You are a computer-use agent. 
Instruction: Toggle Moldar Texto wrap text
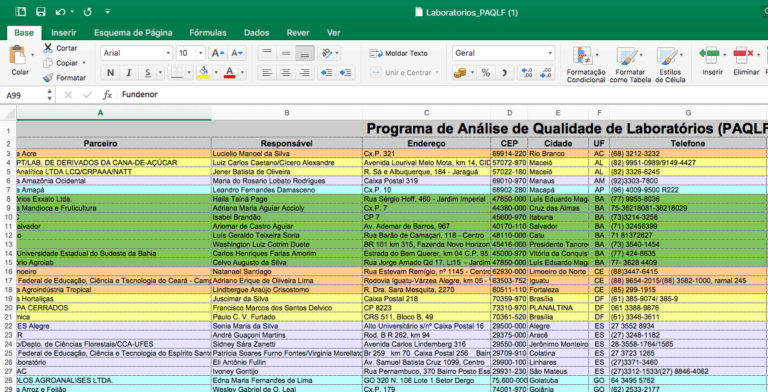click(399, 53)
